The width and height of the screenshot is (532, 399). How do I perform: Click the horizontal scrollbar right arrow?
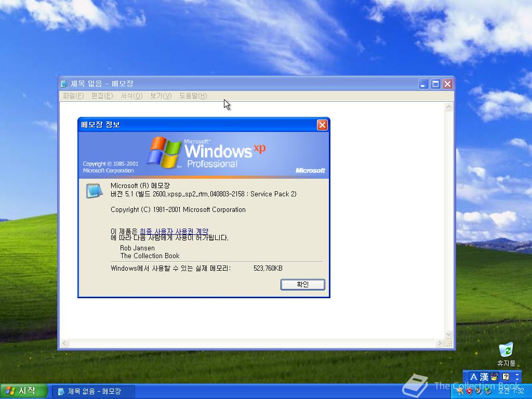point(440,343)
